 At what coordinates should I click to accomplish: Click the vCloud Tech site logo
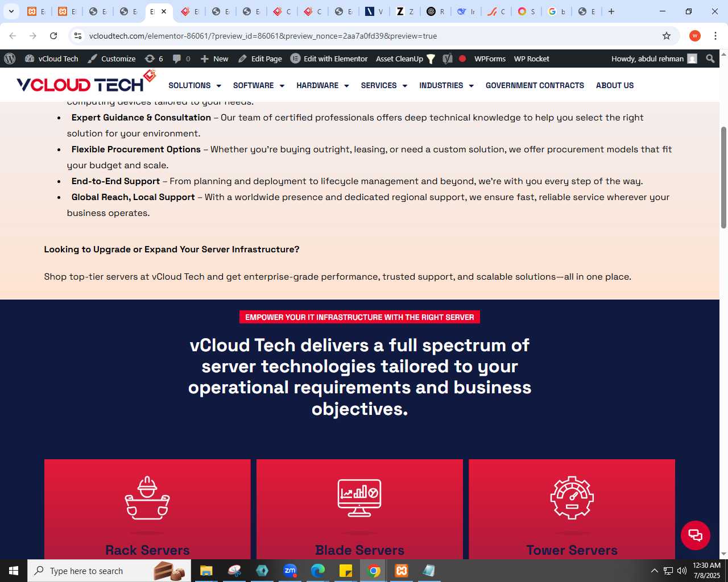pos(86,82)
